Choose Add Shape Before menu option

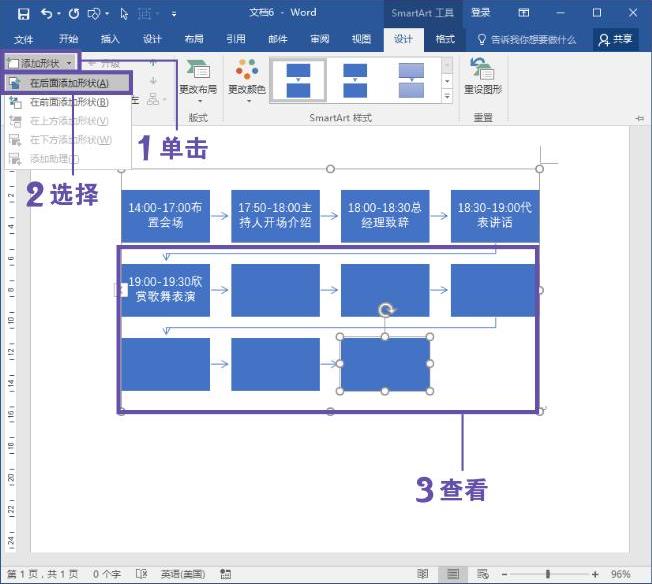tap(68, 102)
